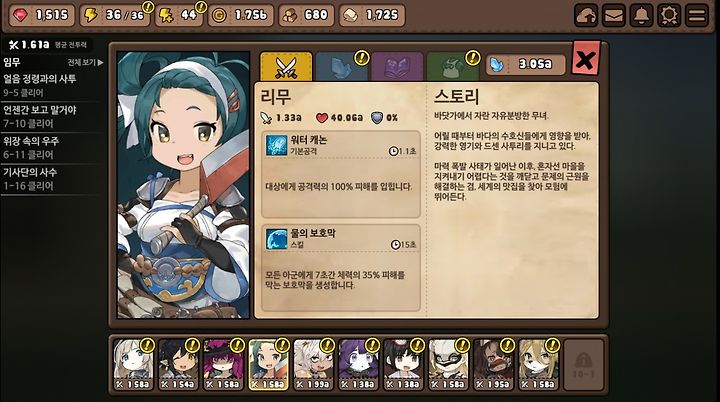The width and height of the screenshot is (720, 402).
Task: Switch to the green armor tab
Action: pos(453,67)
